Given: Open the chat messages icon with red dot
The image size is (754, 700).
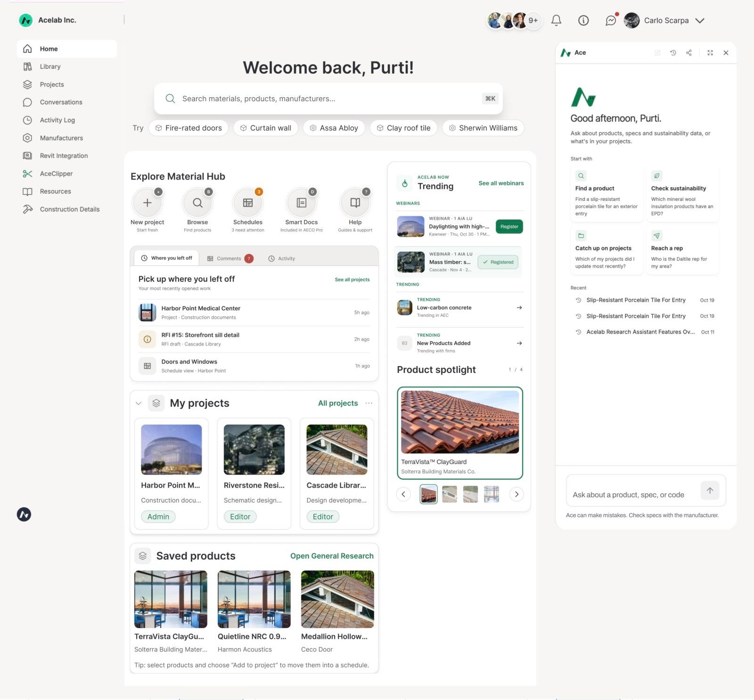Looking at the screenshot, I should click(x=611, y=20).
